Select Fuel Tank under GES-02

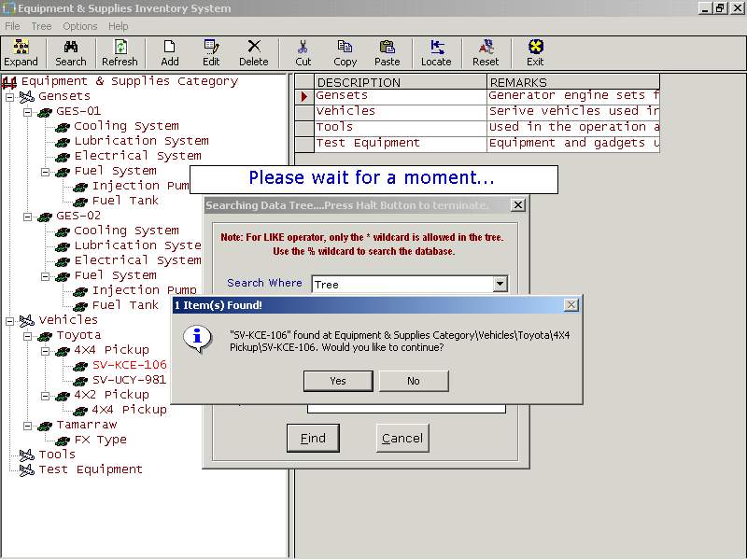(125, 305)
